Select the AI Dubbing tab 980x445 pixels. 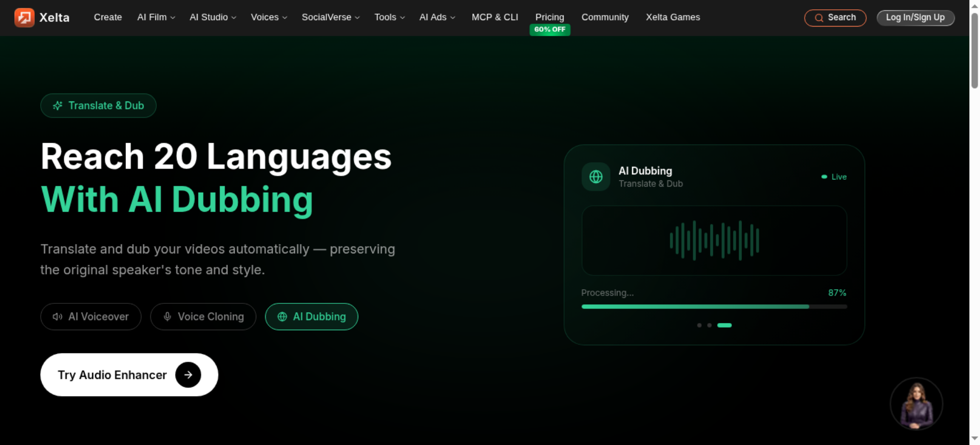coord(312,317)
